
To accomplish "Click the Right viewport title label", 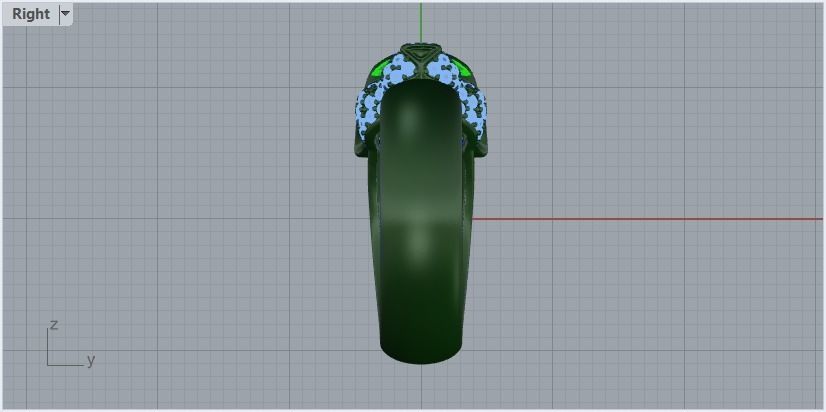I will click(x=31, y=14).
